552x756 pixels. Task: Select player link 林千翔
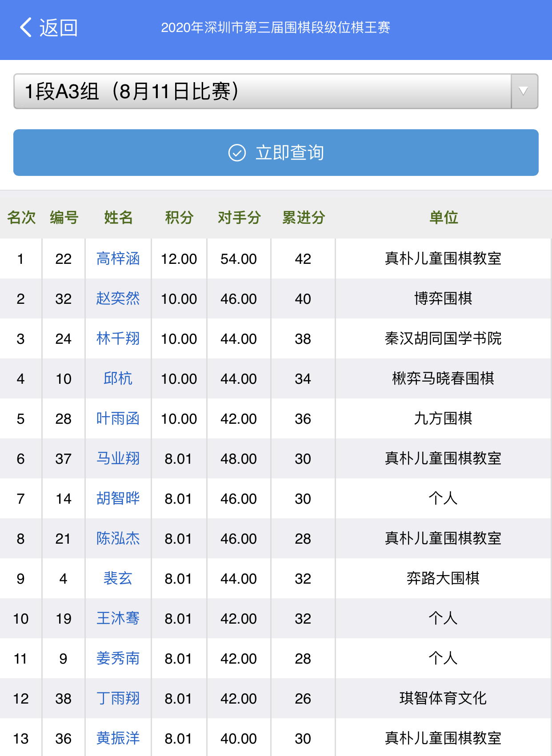[118, 338]
